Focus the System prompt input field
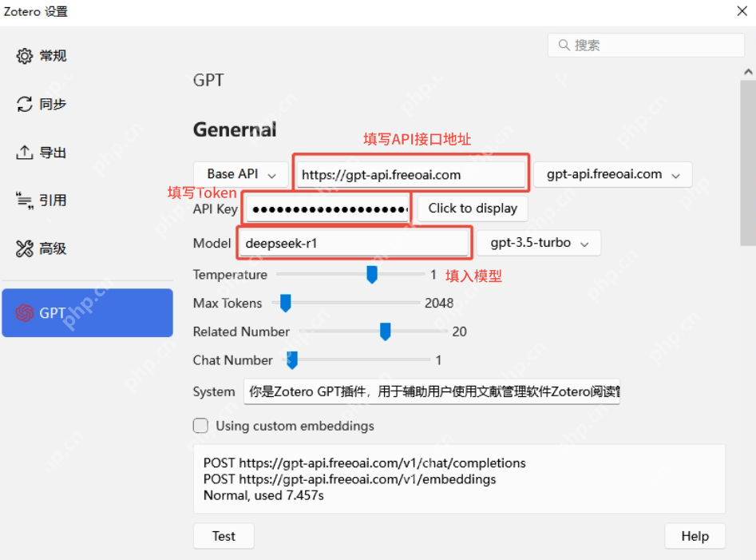 coord(432,391)
